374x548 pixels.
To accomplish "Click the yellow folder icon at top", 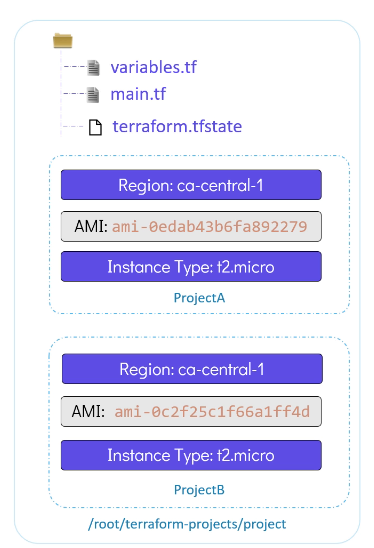I will click(63, 41).
